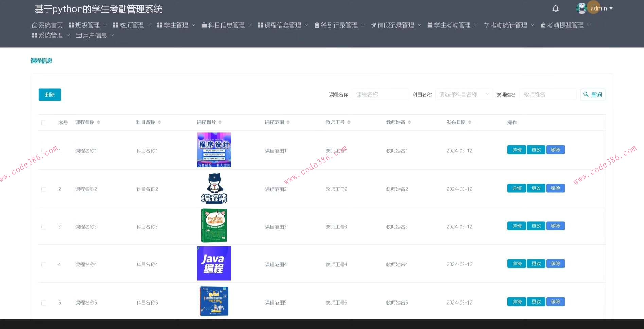Click the 请假记录管理 paper-plane icon
The width and height of the screenshot is (644, 329).
[373, 24]
